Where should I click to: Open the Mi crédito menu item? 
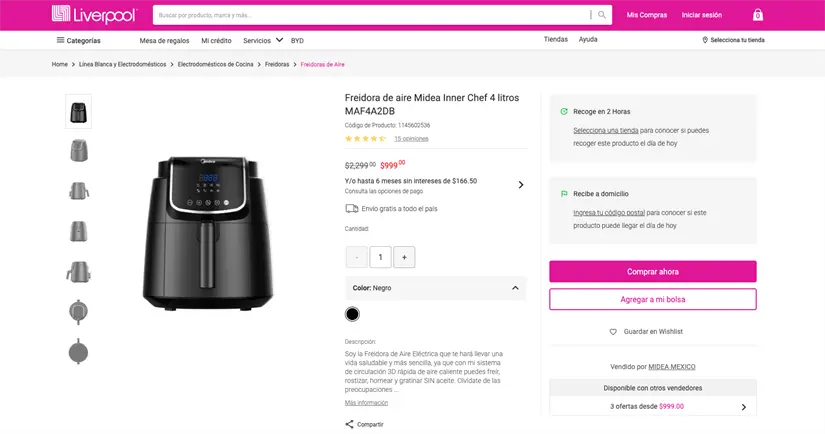[x=216, y=40]
